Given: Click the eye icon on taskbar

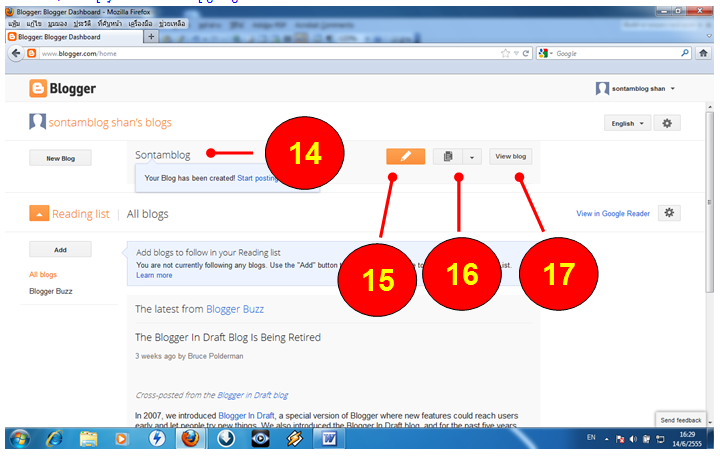Looking at the screenshot, I should 260,439.
